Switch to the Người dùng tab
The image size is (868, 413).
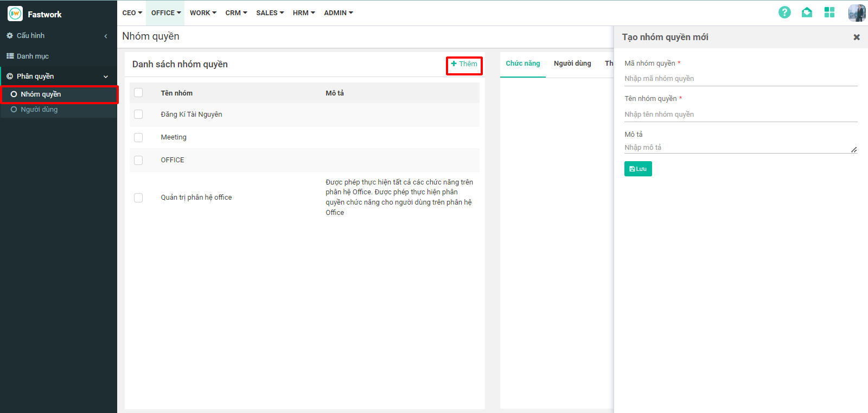[x=572, y=63]
